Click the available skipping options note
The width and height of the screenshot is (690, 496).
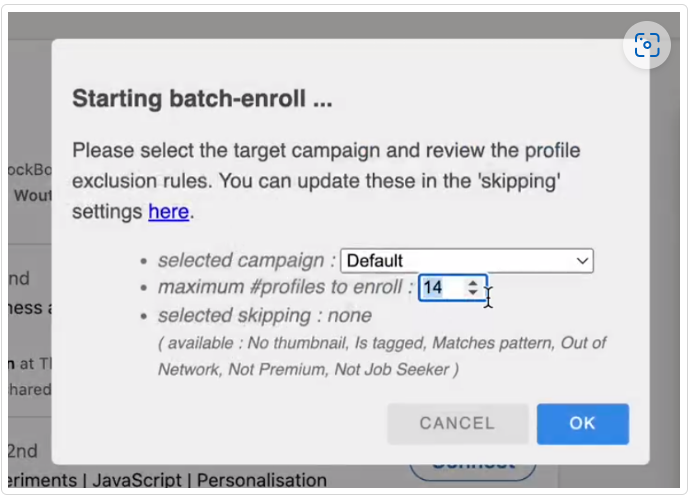[382, 356]
